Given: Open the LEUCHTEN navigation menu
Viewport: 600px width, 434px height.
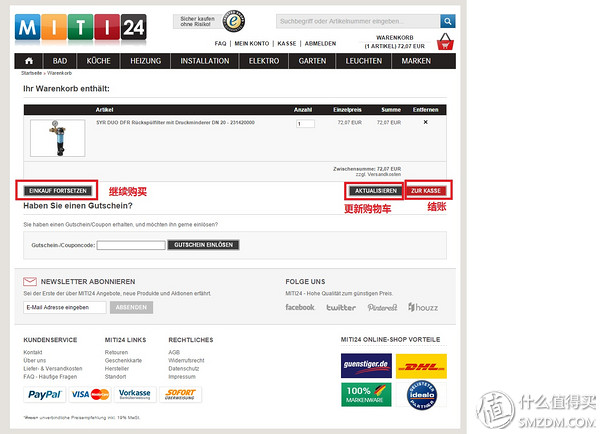Looking at the screenshot, I should pyautogui.click(x=364, y=61).
